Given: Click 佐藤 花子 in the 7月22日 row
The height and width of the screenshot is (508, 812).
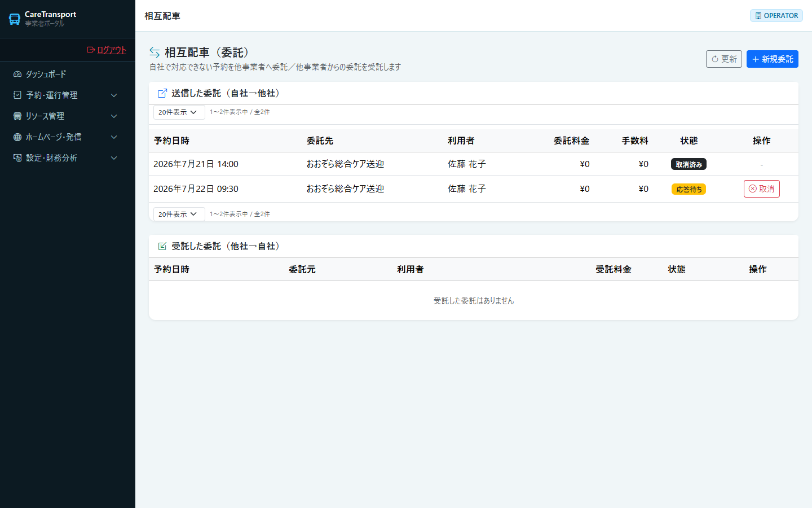Looking at the screenshot, I should [x=467, y=189].
